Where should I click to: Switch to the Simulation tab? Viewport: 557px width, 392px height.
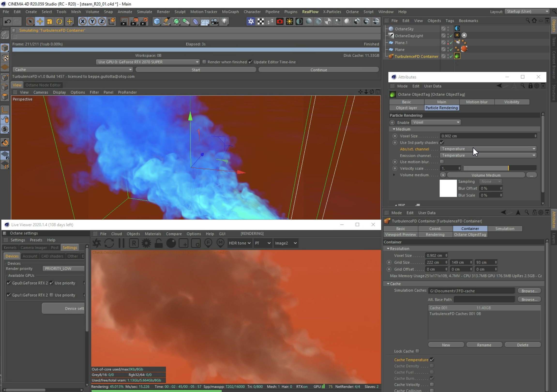504,228
